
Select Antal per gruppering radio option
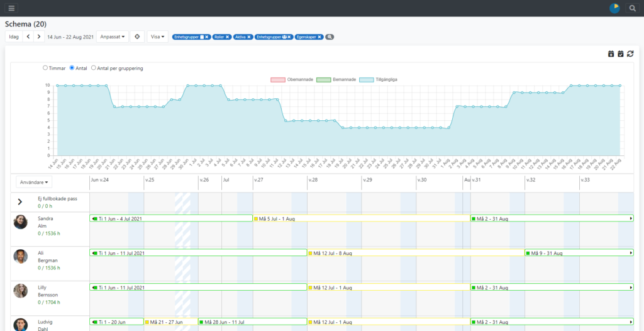(94, 68)
